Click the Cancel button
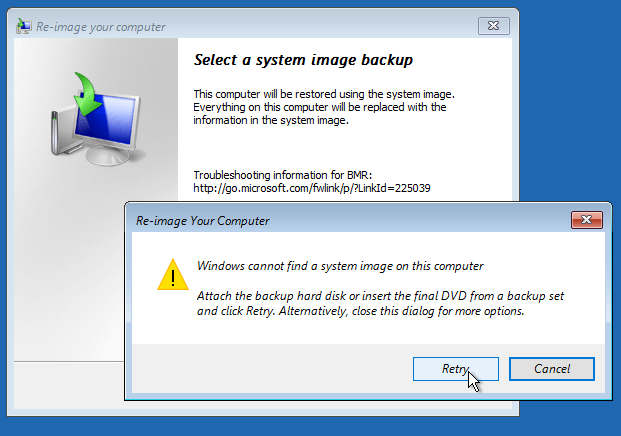The width and height of the screenshot is (621, 436). click(552, 369)
